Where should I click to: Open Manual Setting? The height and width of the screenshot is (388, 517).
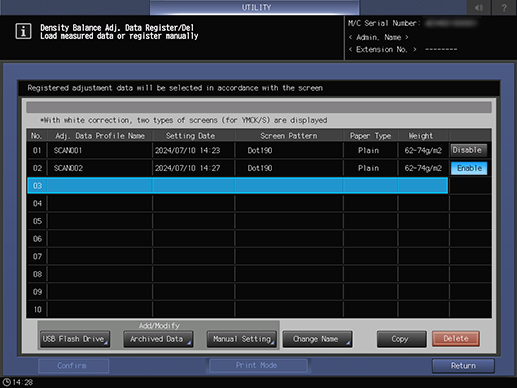pyautogui.click(x=241, y=339)
